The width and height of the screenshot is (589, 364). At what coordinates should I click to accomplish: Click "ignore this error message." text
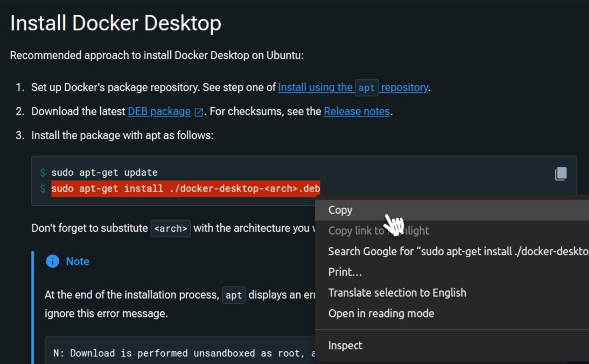coord(106,314)
